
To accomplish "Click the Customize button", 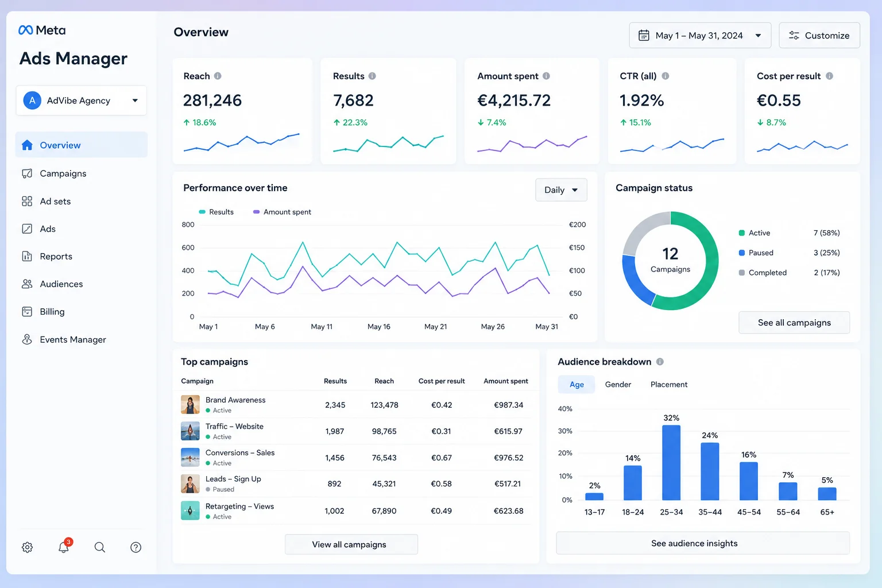I will [x=819, y=36].
